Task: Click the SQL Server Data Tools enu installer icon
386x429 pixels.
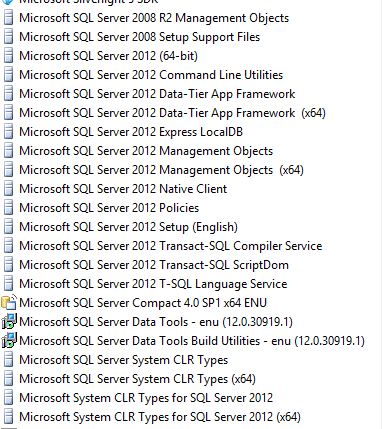Action: point(9,322)
